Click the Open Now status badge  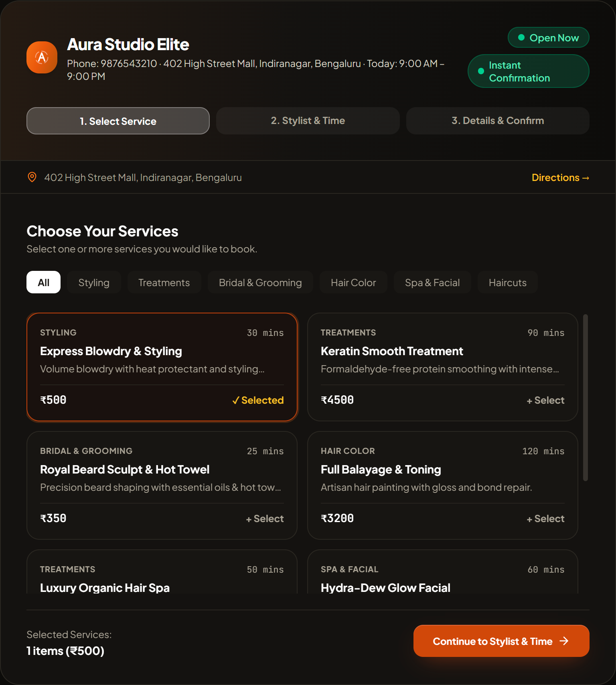pos(548,37)
